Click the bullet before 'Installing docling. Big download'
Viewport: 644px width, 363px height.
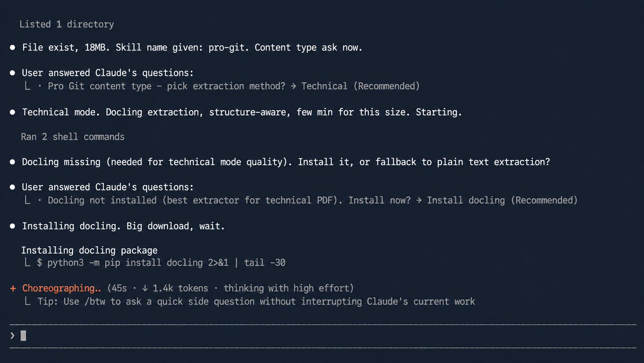12,226
